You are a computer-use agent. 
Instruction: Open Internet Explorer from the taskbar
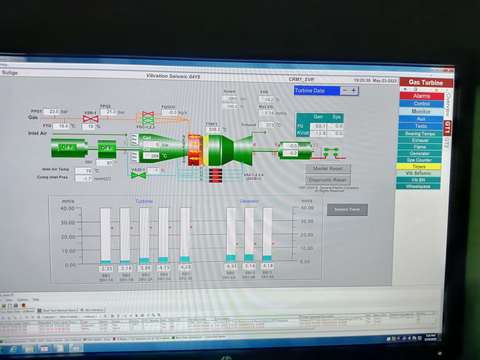12,349
